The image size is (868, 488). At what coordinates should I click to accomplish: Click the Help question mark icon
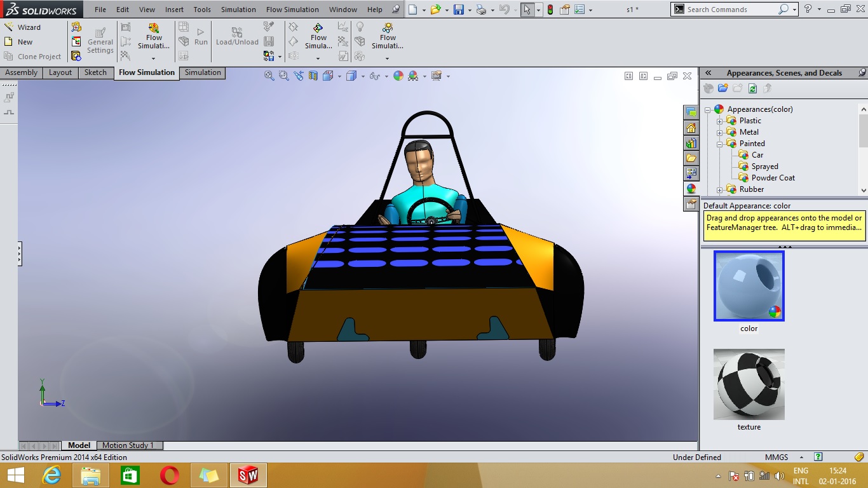click(x=808, y=9)
